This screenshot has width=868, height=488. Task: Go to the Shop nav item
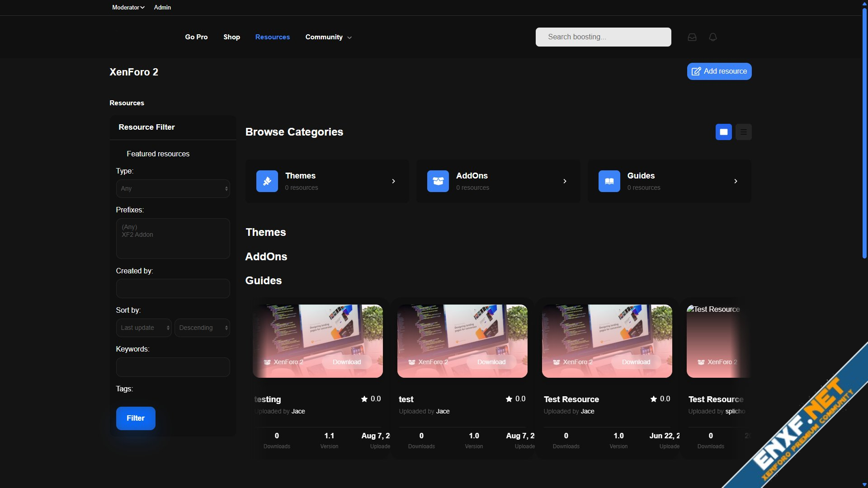tap(231, 37)
